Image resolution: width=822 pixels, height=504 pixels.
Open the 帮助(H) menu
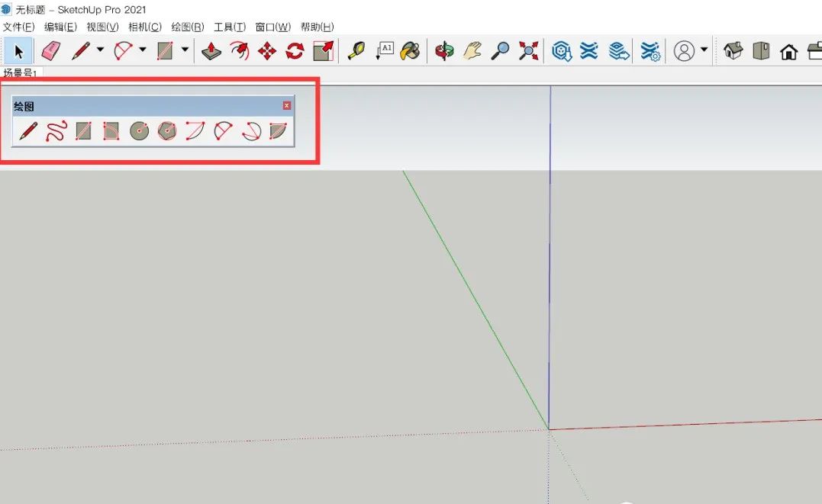click(318, 27)
